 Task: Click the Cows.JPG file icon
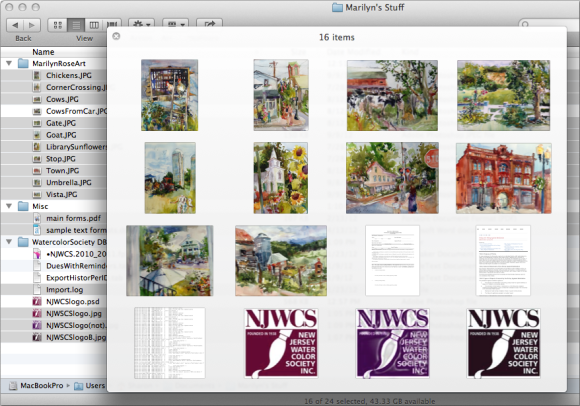tap(37, 99)
